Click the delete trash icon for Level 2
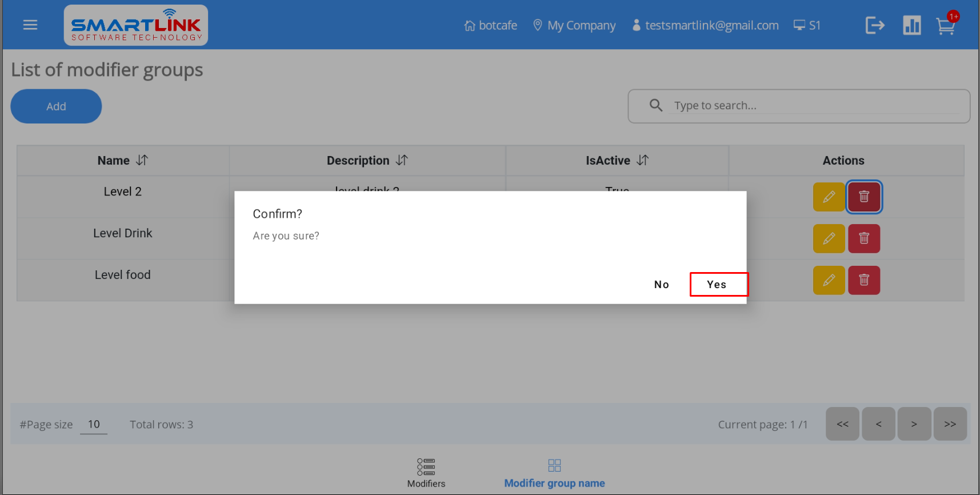980x495 pixels. click(863, 197)
